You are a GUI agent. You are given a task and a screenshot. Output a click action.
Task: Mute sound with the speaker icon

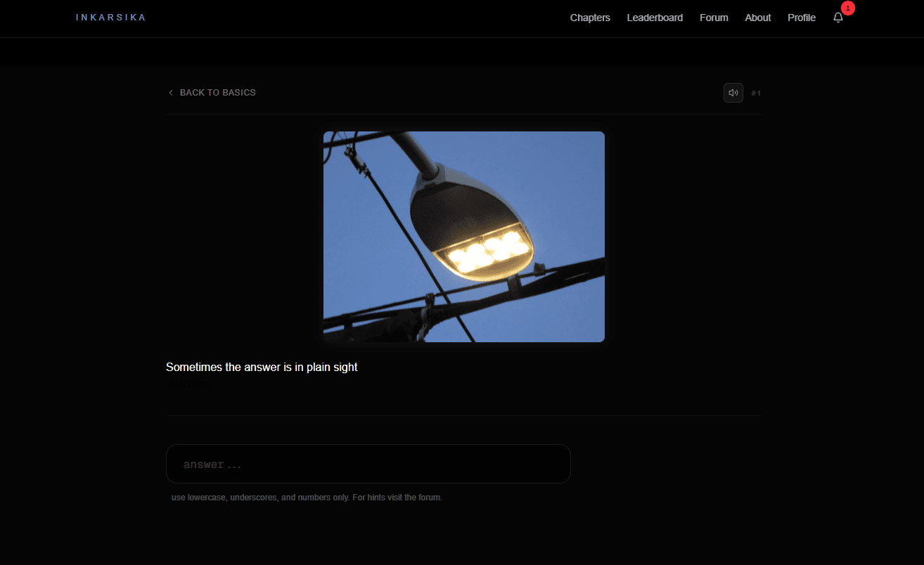point(733,93)
